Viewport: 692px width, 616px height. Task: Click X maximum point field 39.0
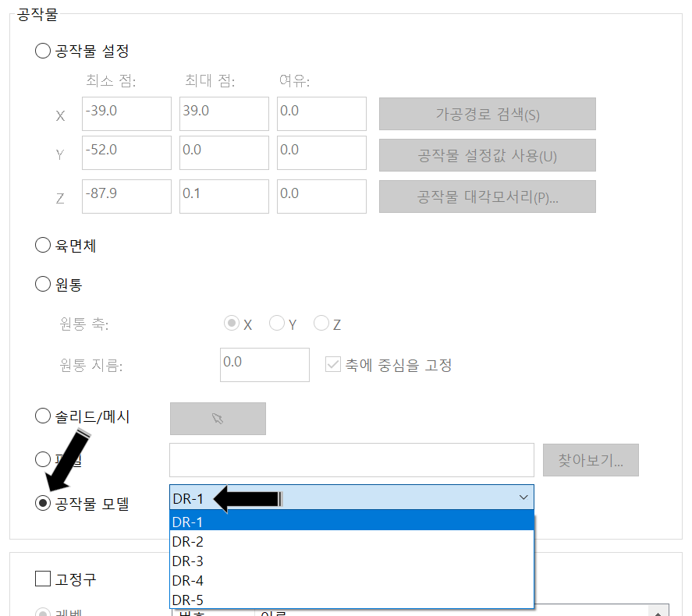224,114
